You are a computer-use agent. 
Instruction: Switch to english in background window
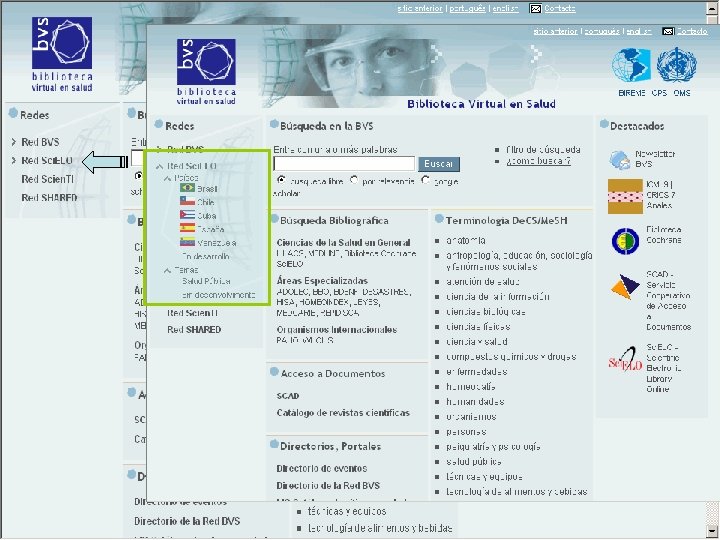coord(505,8)
